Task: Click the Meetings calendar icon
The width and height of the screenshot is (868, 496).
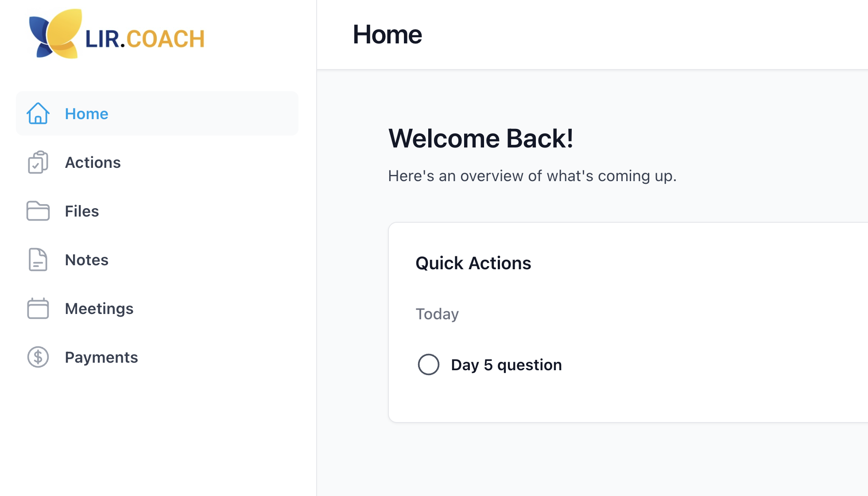Action: [38, 309]
